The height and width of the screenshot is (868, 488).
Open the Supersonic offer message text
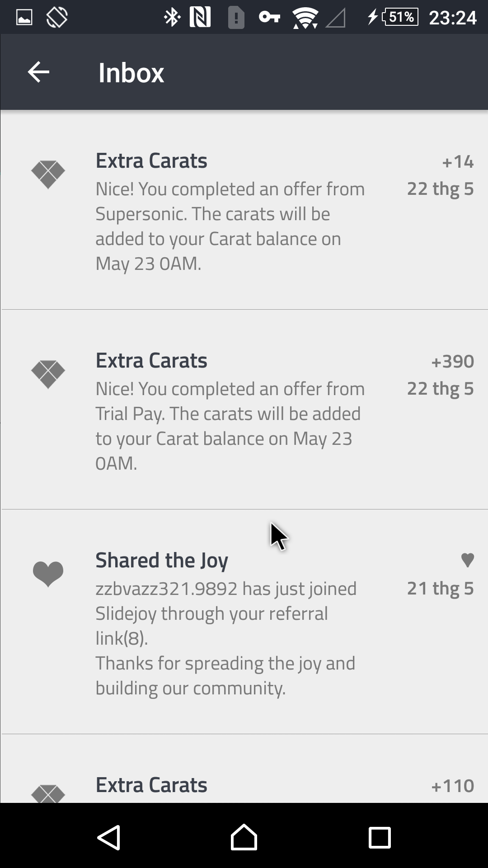pyautogui.click(x=230, y=226)
